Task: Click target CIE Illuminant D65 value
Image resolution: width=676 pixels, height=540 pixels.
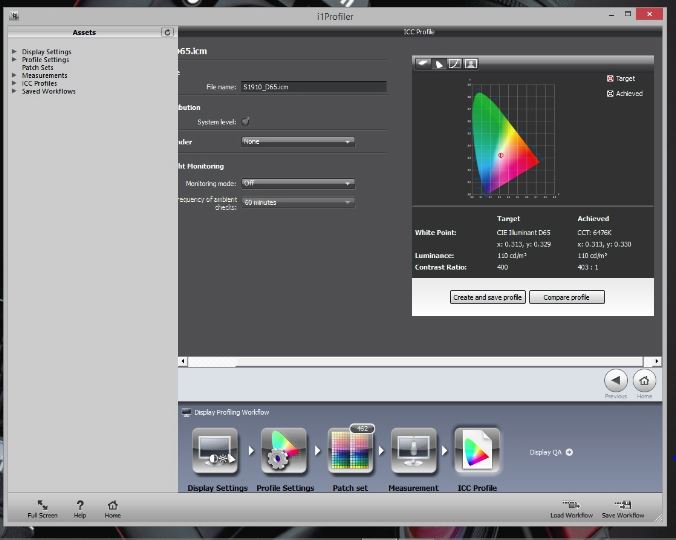Action: pyautogui.click(x=523, y=232)
